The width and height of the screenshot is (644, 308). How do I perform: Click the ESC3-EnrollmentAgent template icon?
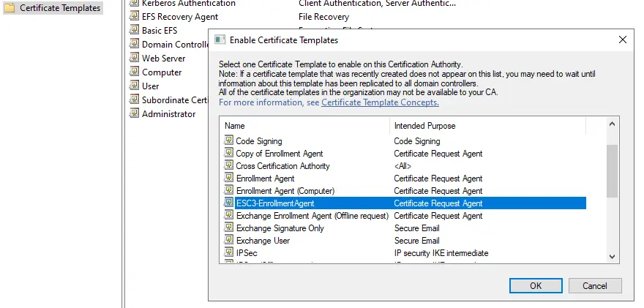(229, 203)
